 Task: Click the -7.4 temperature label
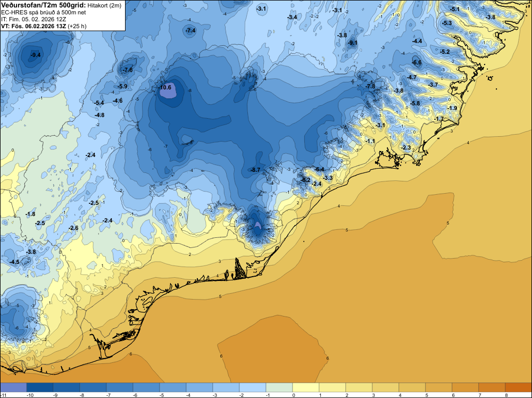190,30
